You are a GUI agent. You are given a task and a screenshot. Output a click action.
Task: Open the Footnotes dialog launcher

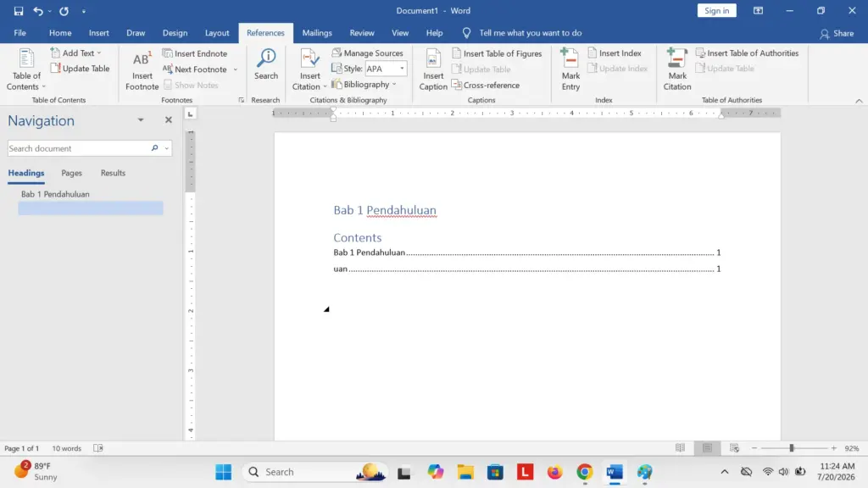click(242, 100)
